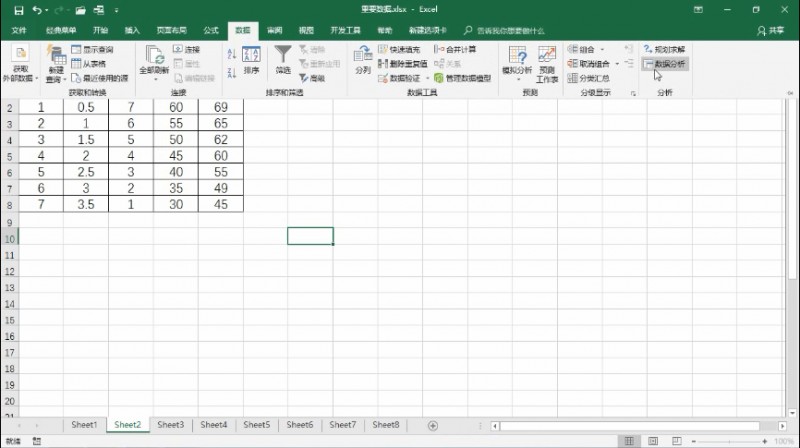Select row 10 header
Image resolution: width=800 pixels, height=448 pixels.
point(10,239)
